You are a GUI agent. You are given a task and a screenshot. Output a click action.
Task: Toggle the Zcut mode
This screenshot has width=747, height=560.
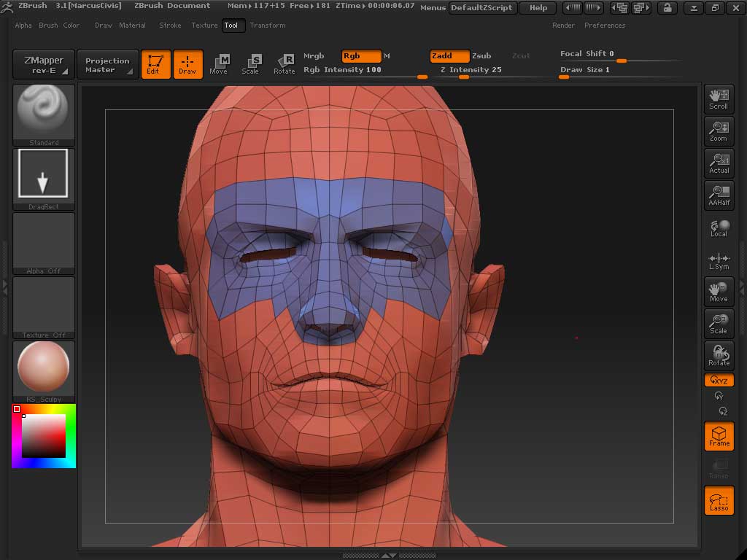[521, 56]
